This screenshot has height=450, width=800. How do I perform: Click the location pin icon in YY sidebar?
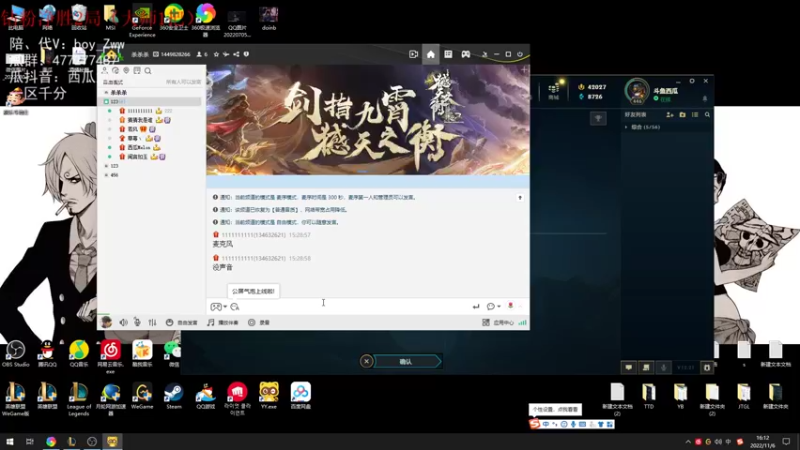point(126,70)
